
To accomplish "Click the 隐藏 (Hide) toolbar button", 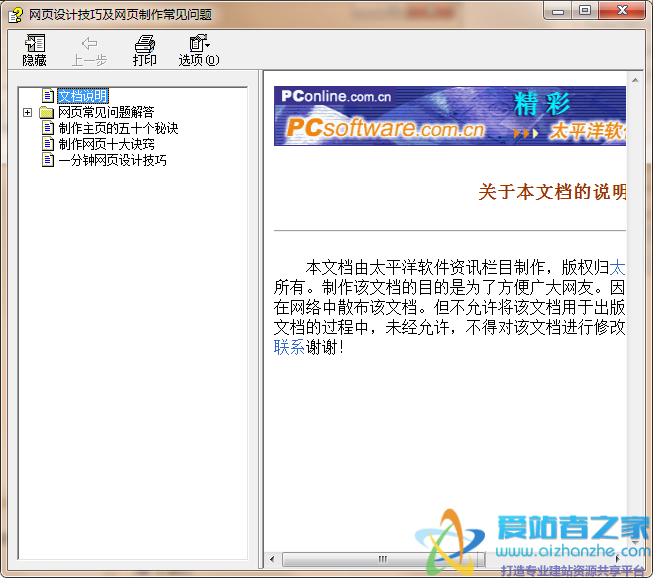I will tap(34, 50).
